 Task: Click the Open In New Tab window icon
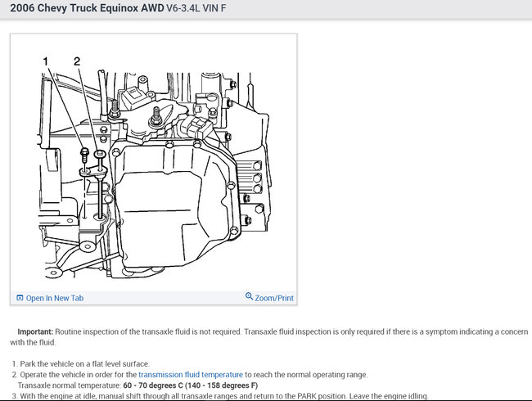click(x=20, y=298)
